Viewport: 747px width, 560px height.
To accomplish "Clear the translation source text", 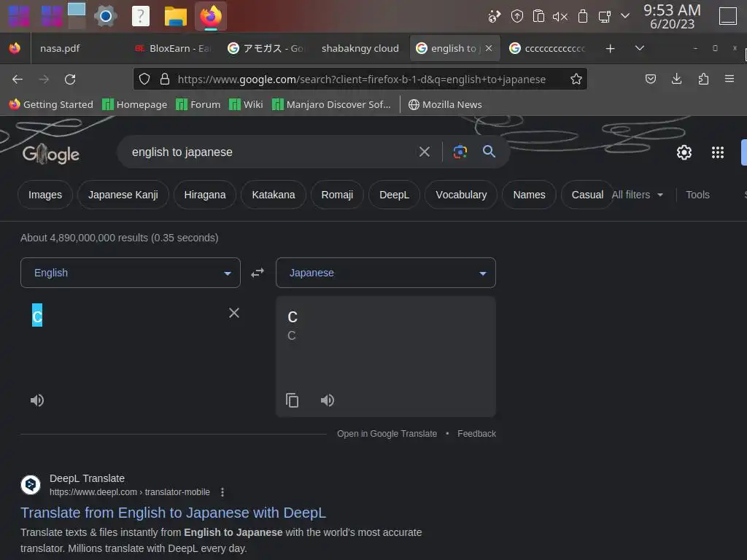I will (x=234, y=313).
